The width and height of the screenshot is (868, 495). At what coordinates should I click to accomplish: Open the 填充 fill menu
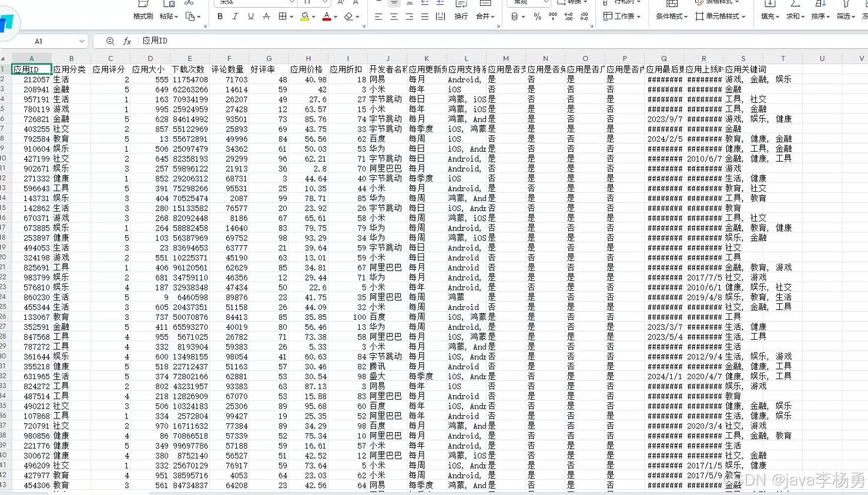click(x=770, y=16)
